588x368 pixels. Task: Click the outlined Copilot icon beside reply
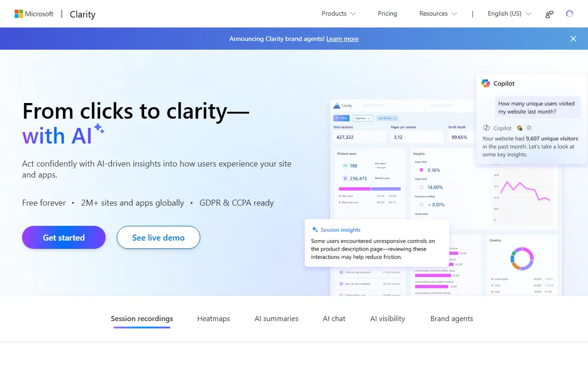pyautogui.click(x=486, y=128)
